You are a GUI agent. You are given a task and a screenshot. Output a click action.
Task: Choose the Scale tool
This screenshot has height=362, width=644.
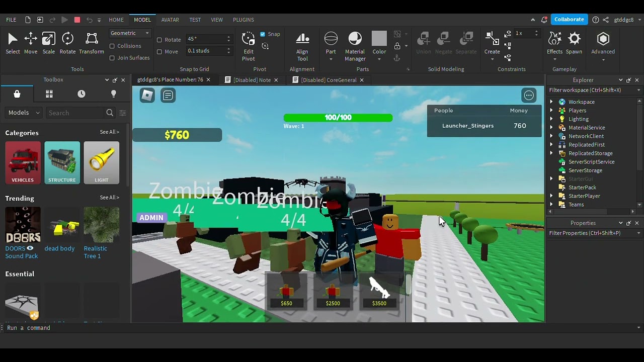[x=49, y=43]
